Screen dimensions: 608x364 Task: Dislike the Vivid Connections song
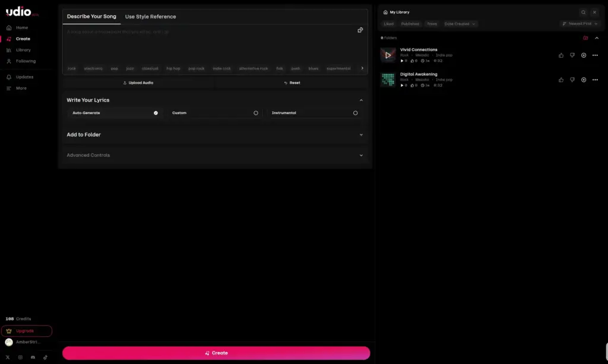tap(572, 55)
